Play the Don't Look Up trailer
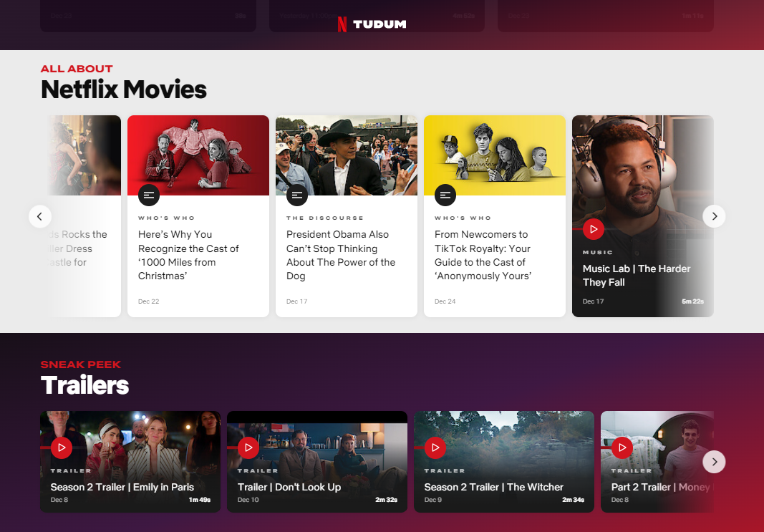 248,448
